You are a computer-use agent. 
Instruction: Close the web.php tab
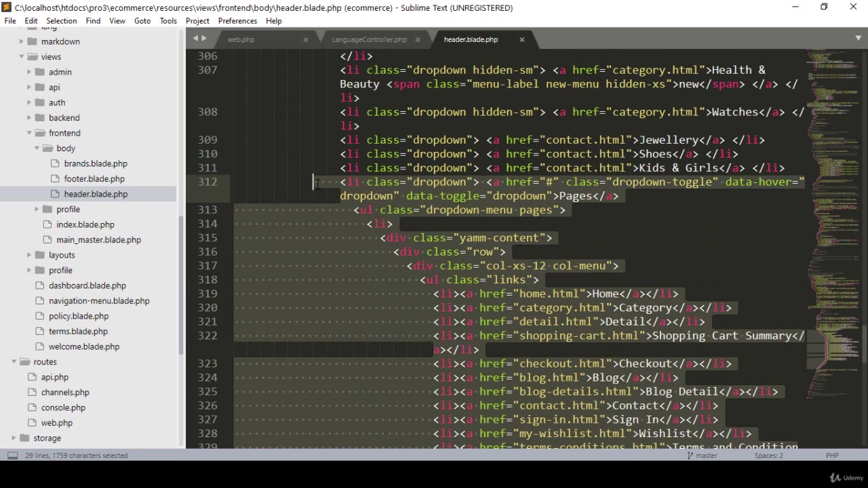tap(305, 39)
